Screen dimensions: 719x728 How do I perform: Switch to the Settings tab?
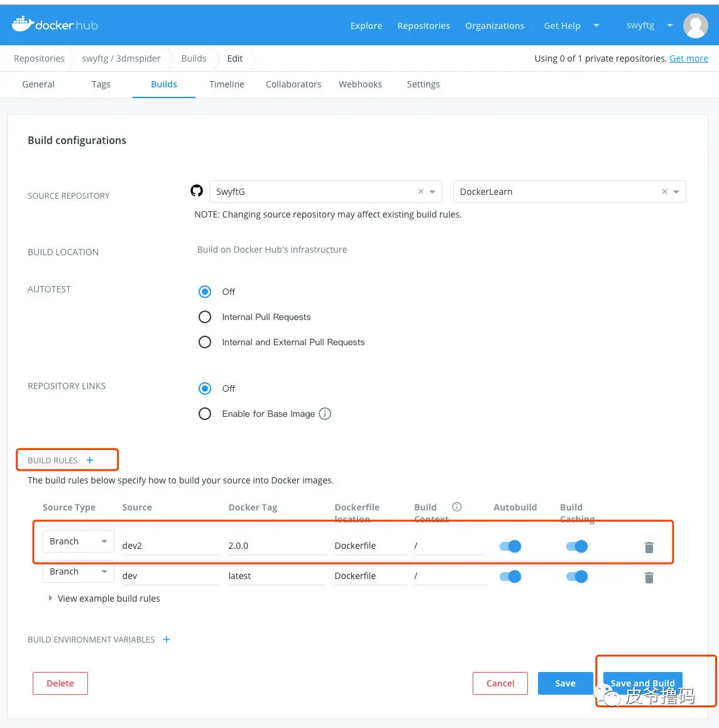click(424, 84)
